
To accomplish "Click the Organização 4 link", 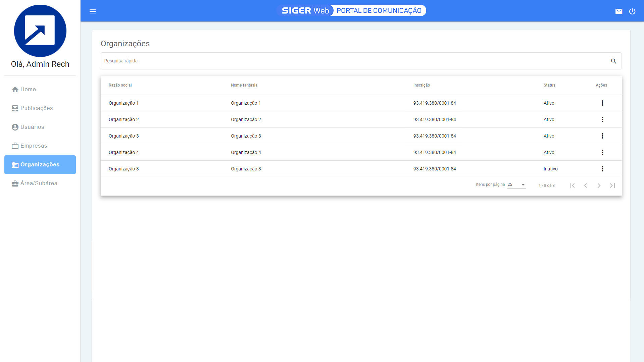I will point(123,152).
